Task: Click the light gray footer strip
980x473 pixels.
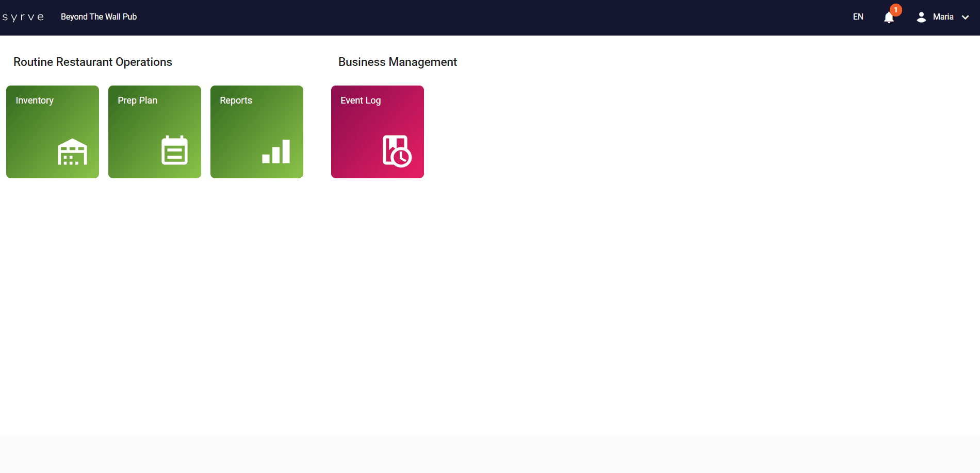Action: [490, 454]
